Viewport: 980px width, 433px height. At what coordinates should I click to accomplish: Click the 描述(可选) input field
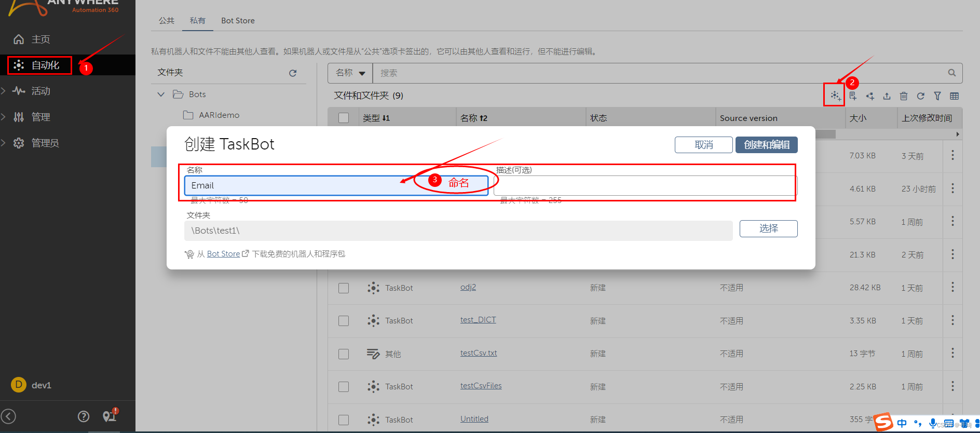tap(645, 185)
